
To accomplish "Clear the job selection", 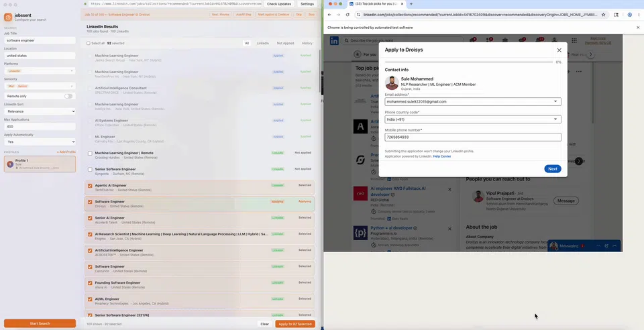I will 264,324.
